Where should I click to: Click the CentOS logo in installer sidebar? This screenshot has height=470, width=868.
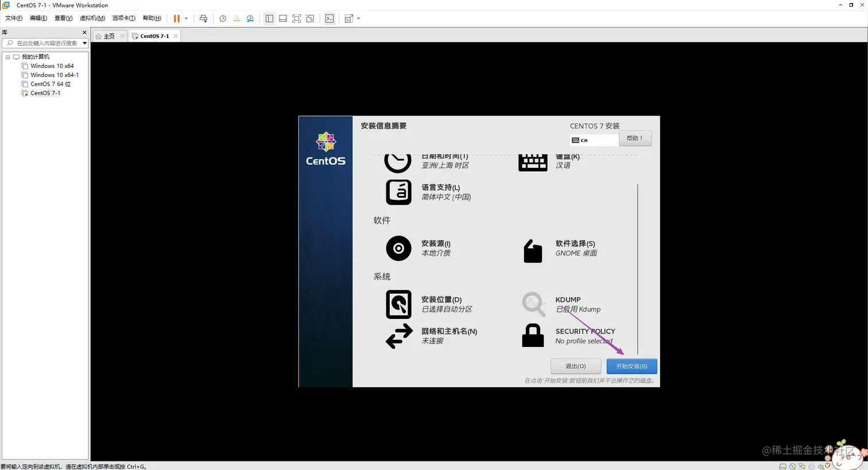[x=325, y=149]
